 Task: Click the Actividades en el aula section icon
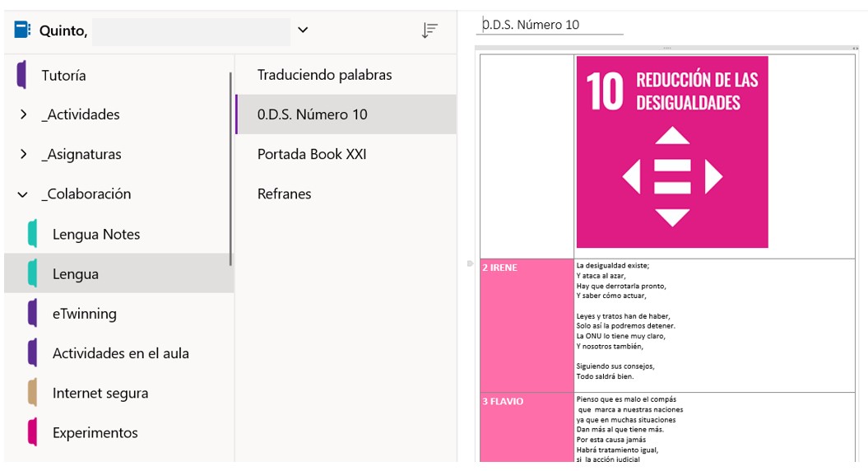tap(33, 353)
